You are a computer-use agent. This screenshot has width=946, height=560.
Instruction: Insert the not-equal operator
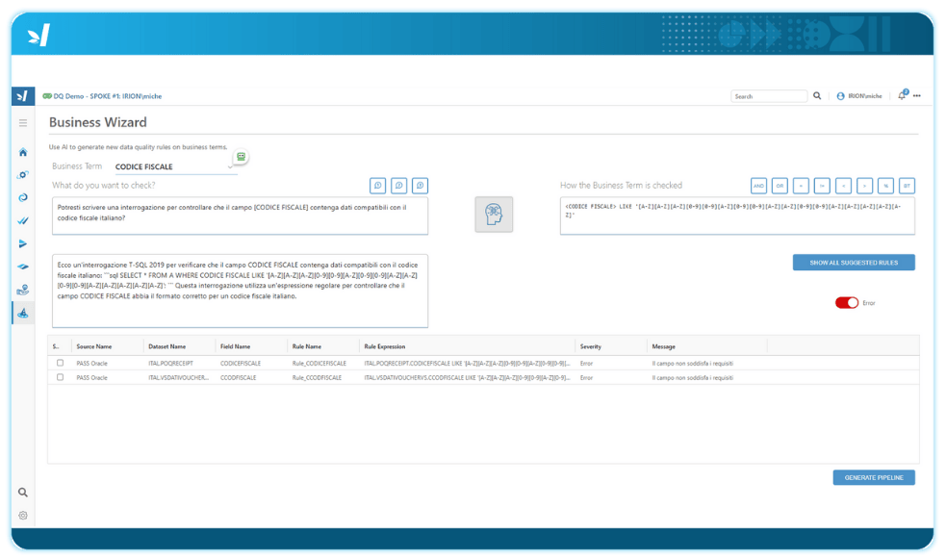point(822,186)
